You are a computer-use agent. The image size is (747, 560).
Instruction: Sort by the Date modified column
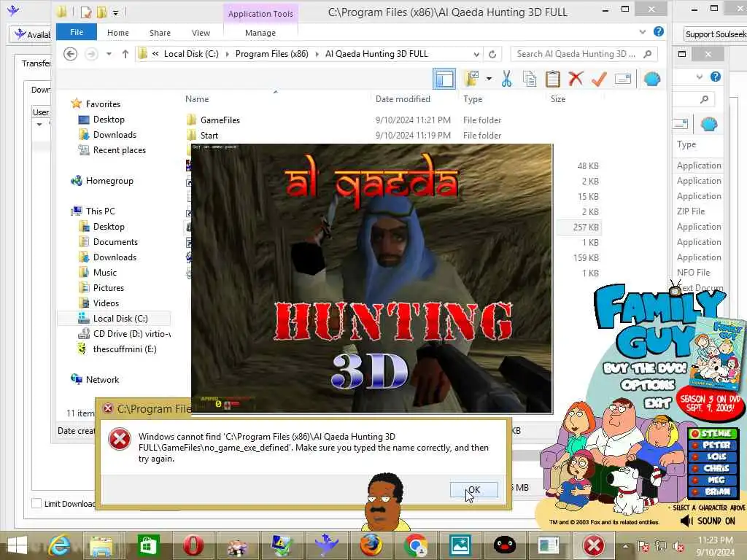click(x=403, y=99)
